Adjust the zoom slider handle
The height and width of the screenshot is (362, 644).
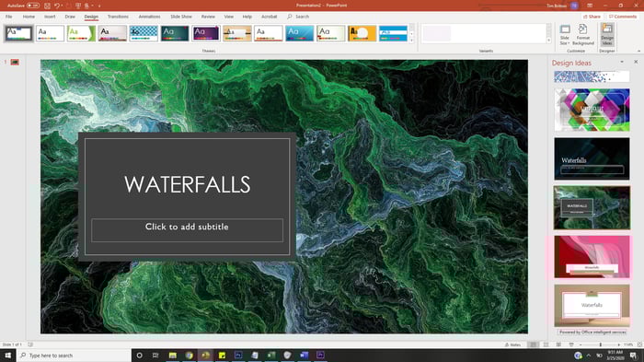pyautogui.click(x=601, y=344)
